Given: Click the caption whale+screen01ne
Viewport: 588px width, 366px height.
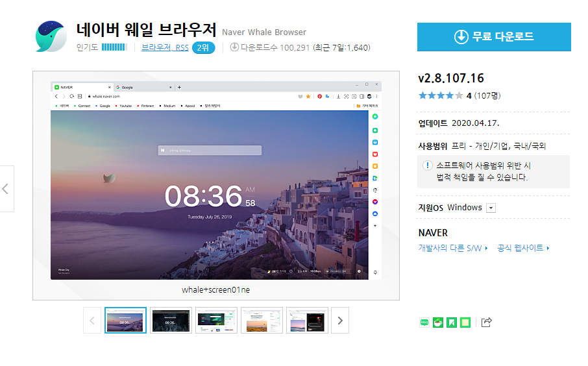Looking at the screenshot, I should [215, 290].
